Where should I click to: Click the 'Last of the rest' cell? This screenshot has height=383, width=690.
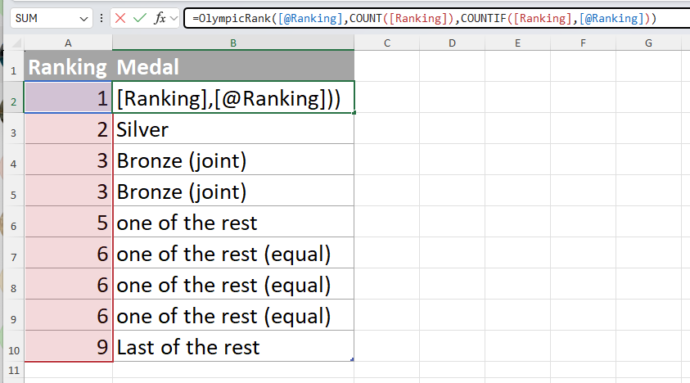tap(233, 346)
